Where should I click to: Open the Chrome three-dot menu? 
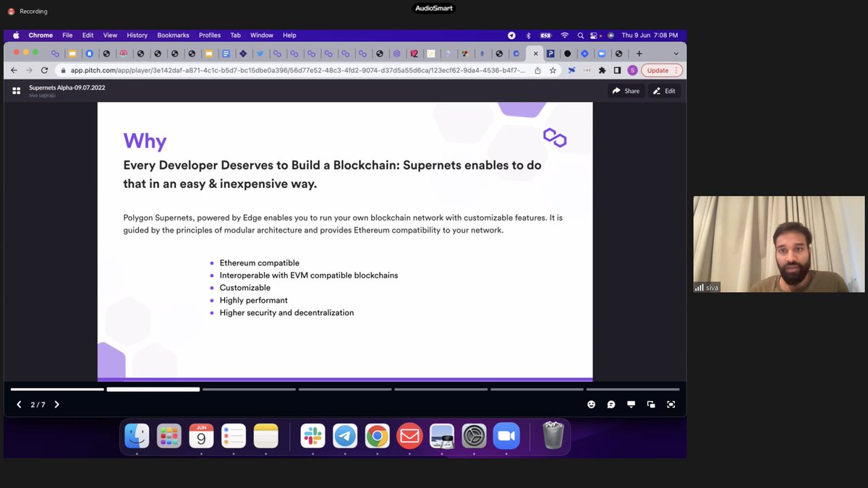(676, 70)
